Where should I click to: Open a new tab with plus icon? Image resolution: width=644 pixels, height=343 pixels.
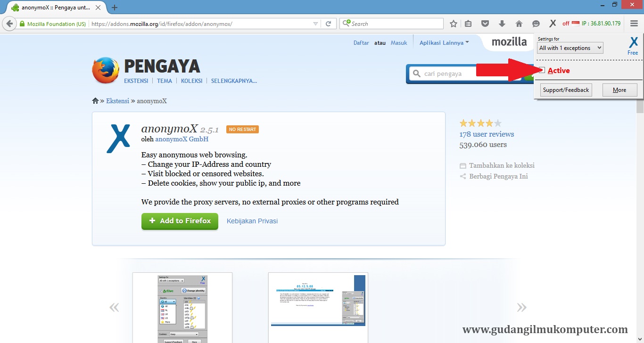[x=115, y=8]
